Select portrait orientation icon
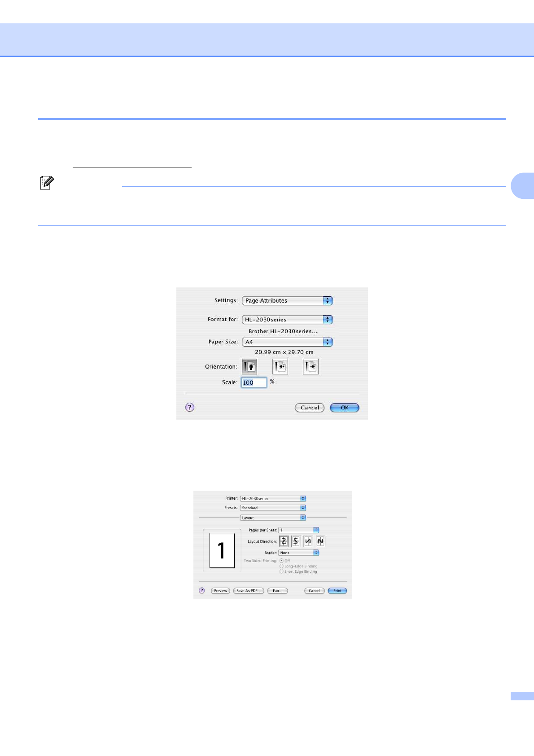534x756 pixels. point(249,367)
